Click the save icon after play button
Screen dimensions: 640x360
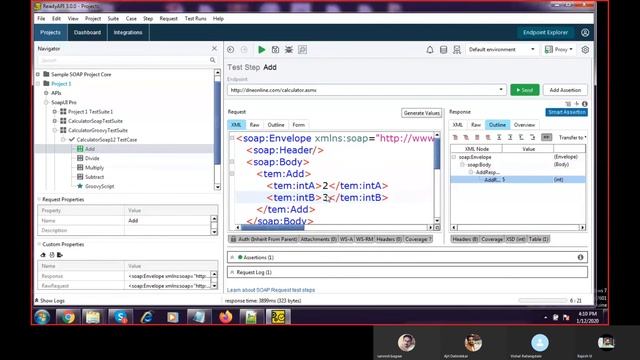(x=276, y=50)
